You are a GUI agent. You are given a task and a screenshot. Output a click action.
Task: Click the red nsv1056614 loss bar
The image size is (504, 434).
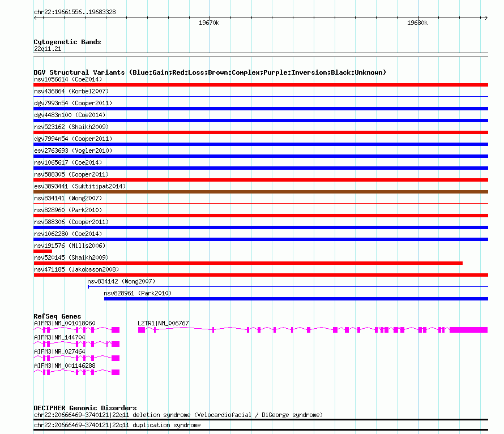[x=260, y=85]
